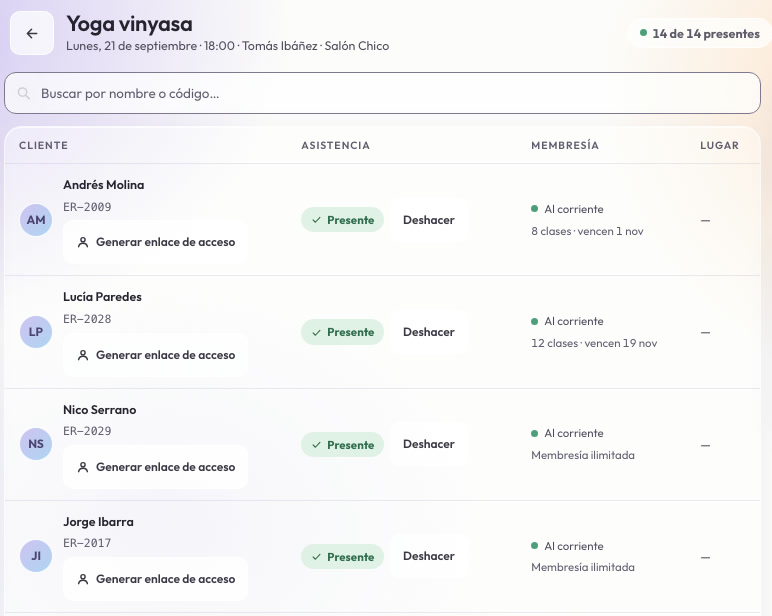Generate access link for Nico Serrano
This screenshot has height=616, width=772.
156,467
